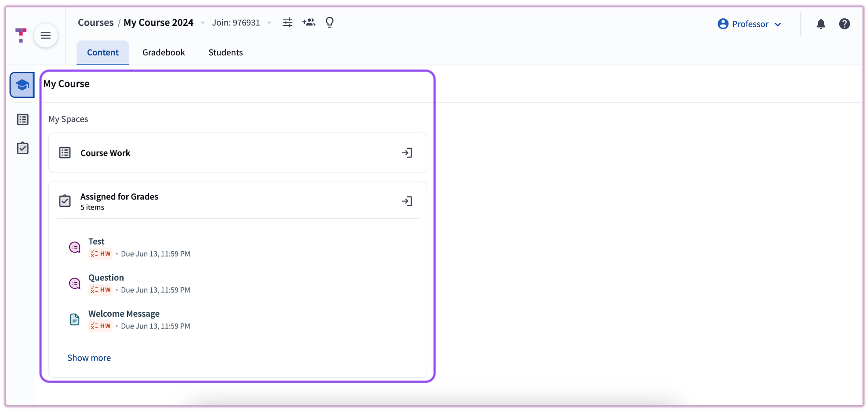This screenshot has width=868, height=412.
Task: Go to Courses breadcrumb link
Action: point(96,23)
